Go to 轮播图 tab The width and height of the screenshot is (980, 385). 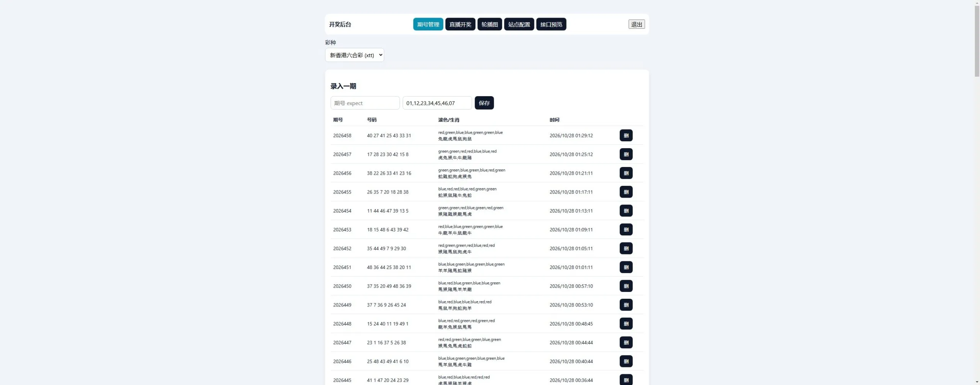click(x=490, y=24)
